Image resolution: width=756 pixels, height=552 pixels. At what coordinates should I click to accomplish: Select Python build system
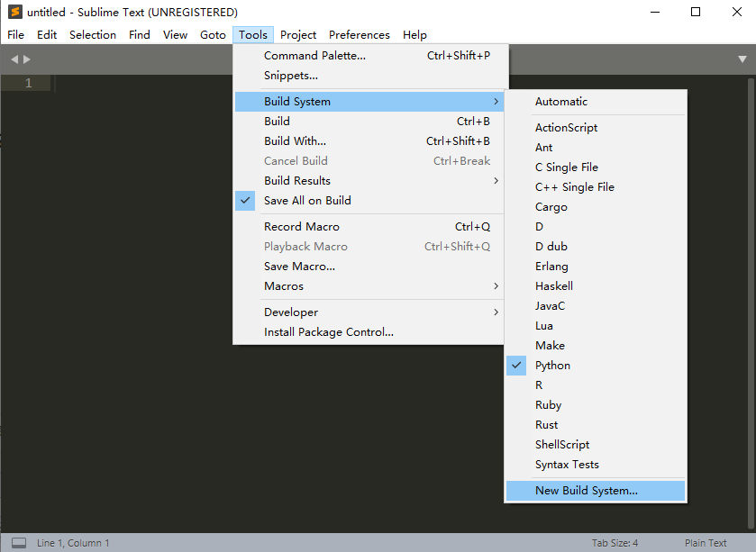coord(596,365)
